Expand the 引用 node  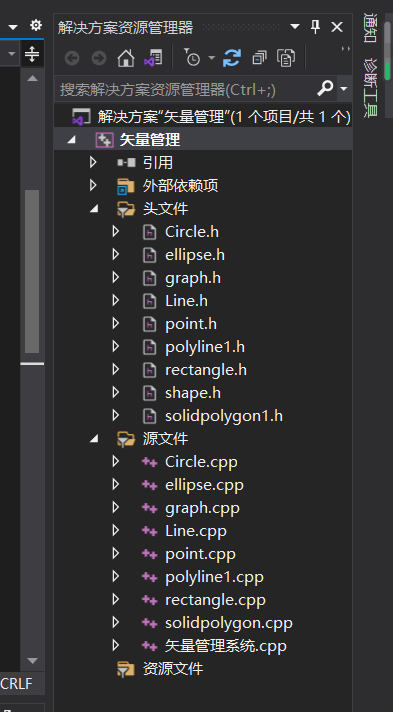pos(93,162)
